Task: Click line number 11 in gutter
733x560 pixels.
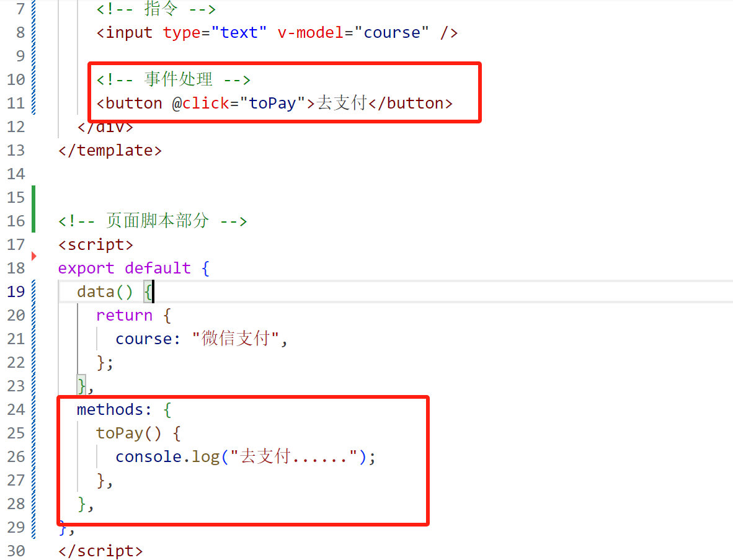Action: [x=16, y=103]
